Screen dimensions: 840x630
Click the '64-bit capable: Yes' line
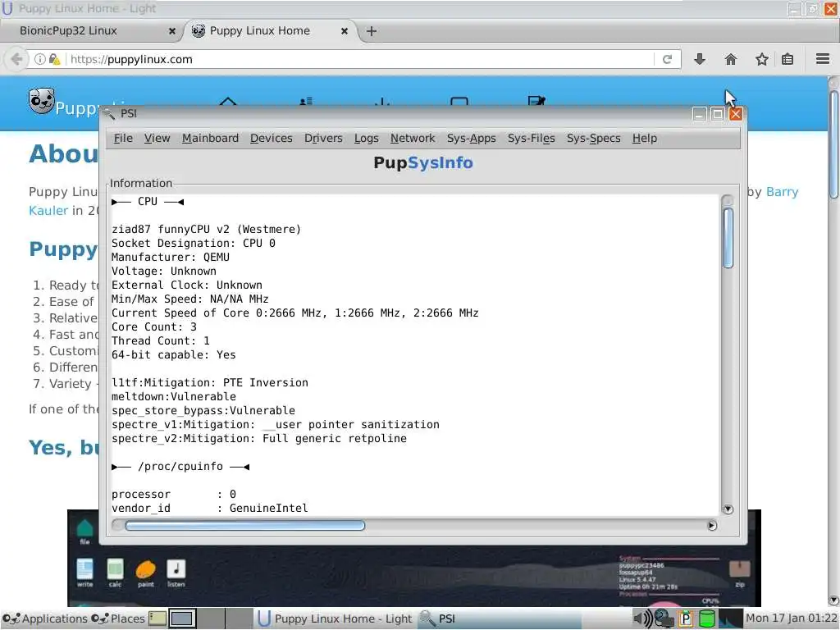click(174, 354)
